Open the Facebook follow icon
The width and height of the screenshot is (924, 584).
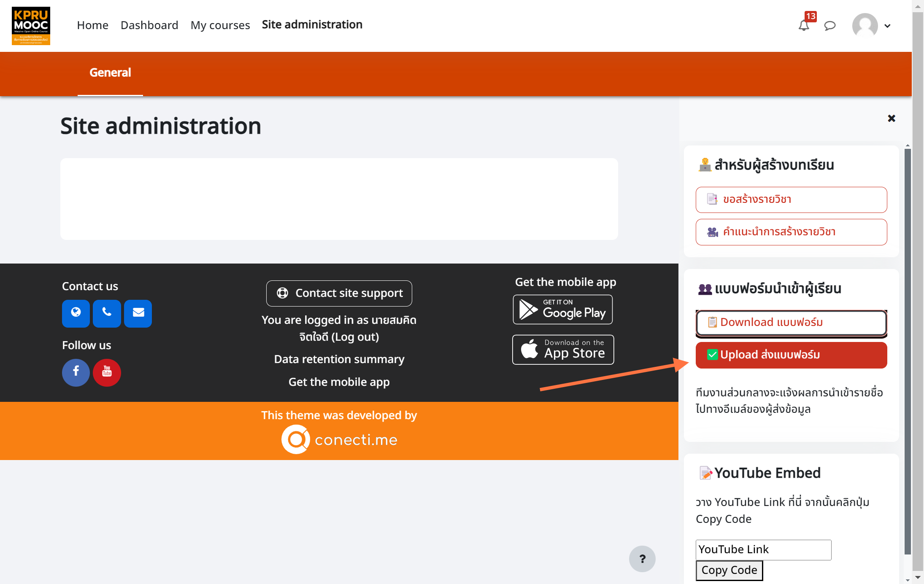point(76,372)
